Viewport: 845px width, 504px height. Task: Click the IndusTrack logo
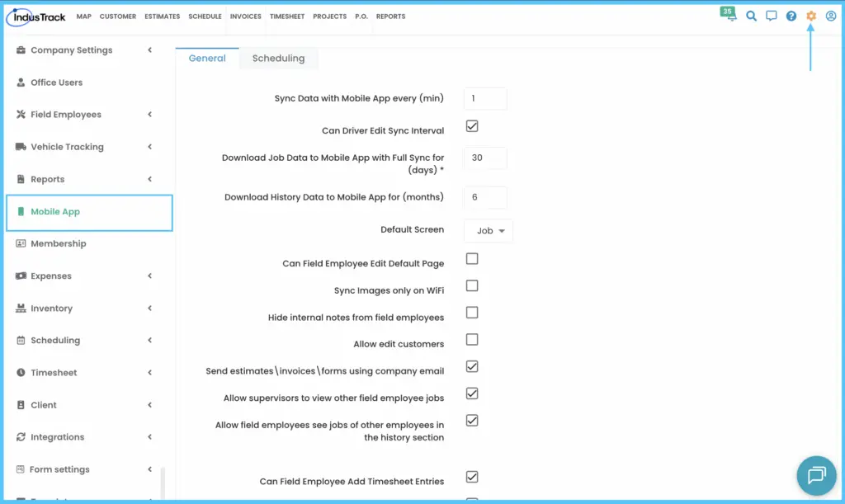point(36,17)
